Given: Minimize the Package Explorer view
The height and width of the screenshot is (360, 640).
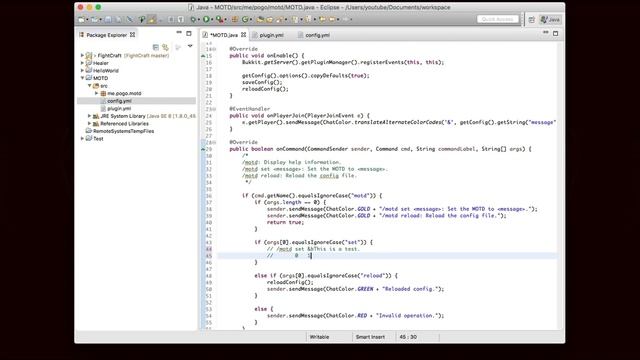Looking at the screenshot, I should coord(179,32).
